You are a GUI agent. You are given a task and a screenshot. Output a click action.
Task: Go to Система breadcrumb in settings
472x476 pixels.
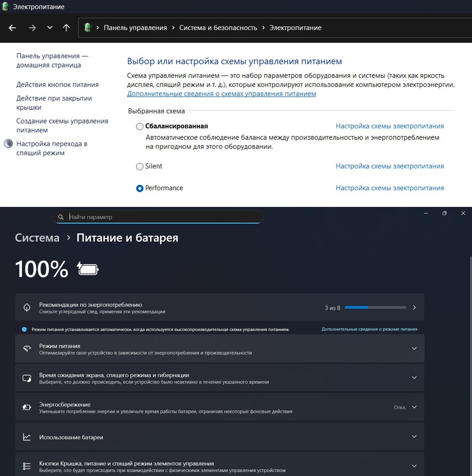click(37, 238)
